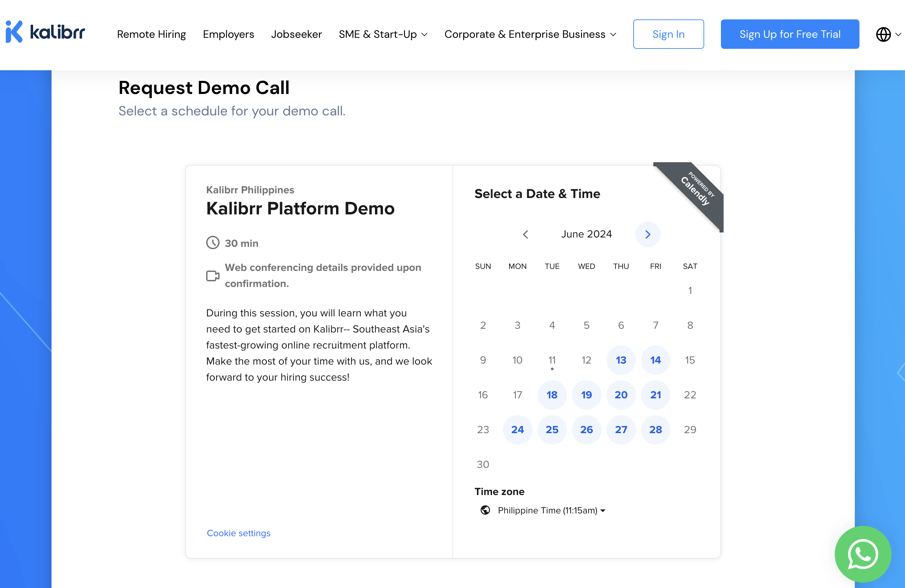Open the WhatsApp chat bubble
905x588 pixels.
[862, 554]
